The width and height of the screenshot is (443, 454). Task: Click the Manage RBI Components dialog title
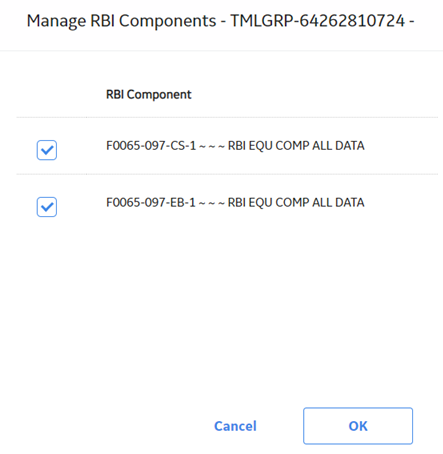pos(220,21)
